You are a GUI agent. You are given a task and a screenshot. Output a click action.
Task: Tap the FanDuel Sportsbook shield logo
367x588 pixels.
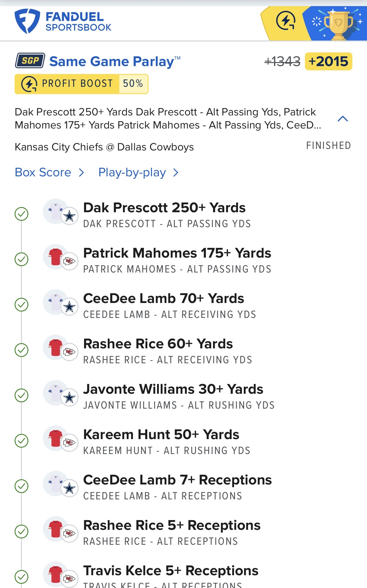coord(27,21)
